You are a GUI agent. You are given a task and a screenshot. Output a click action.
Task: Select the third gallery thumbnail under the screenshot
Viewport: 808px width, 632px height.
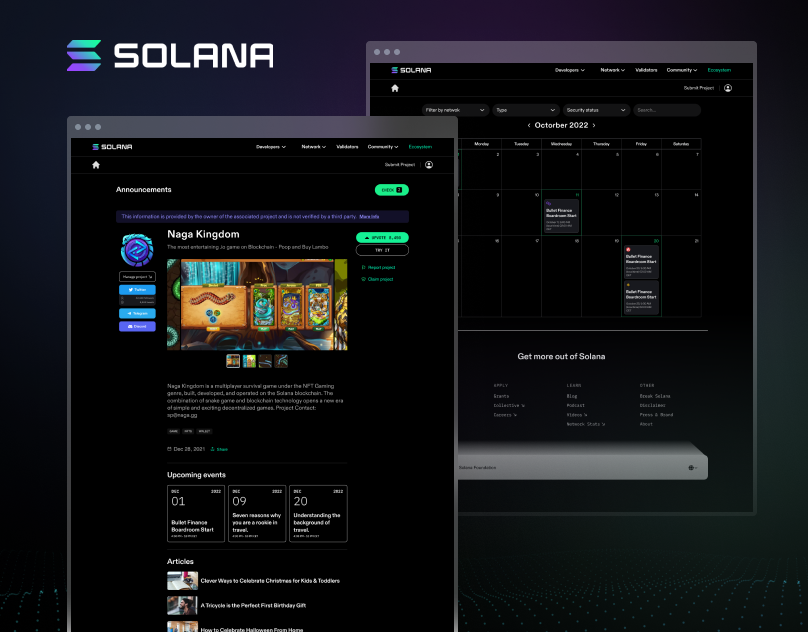[265, 361]
